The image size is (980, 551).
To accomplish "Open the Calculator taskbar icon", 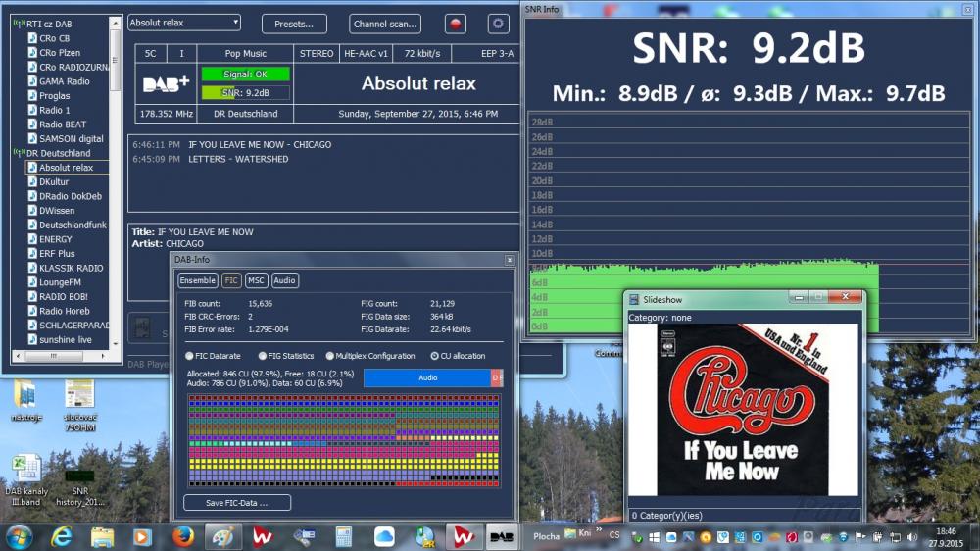I will click(x=344, y=536).
